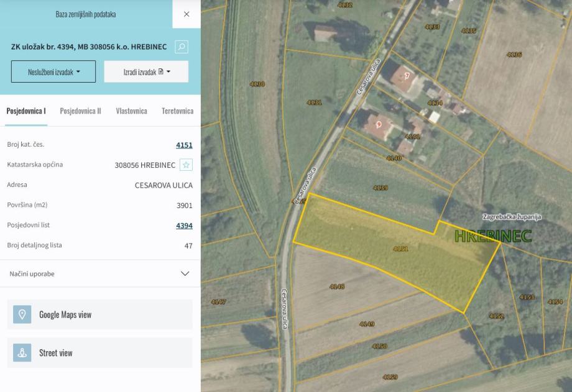Click the Zagrebačka županija label on map
This screenshot has height=392, width=572.
(x=512, y=217)
